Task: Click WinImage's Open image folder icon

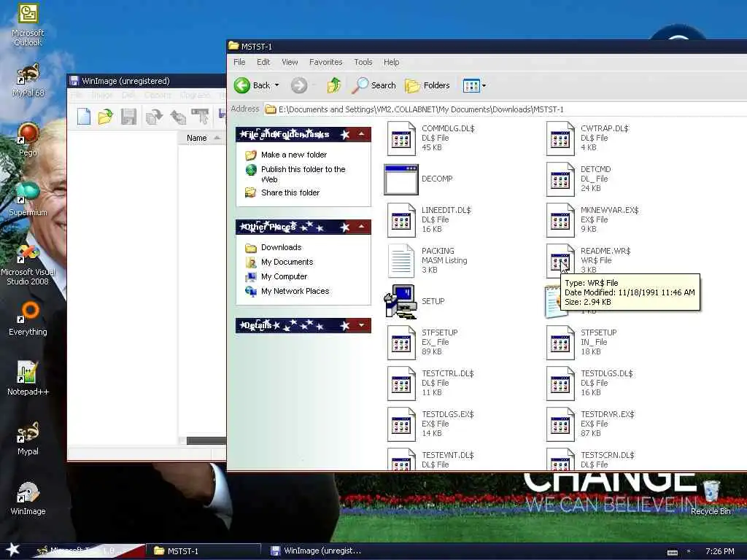Action: pyautogui.click(x=105, y=116)
